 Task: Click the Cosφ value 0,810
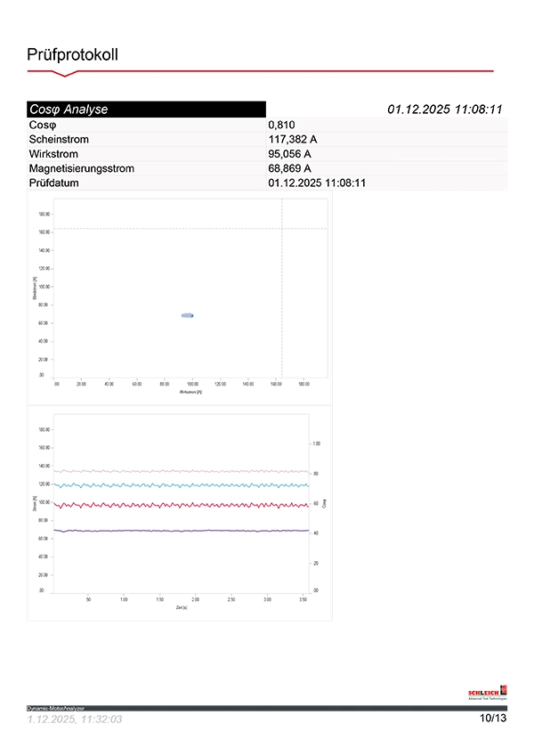[280, 126]
